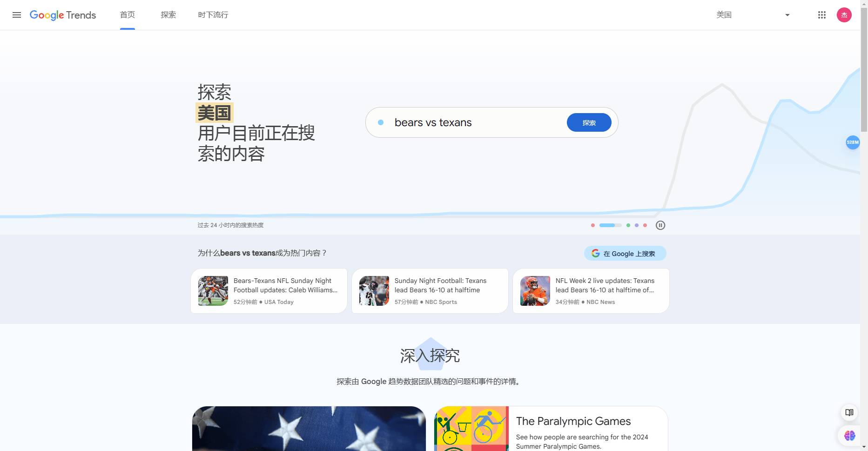The image size is (868, 451).
Task: Open the reading list book icon
Action: tap(849, 412)
